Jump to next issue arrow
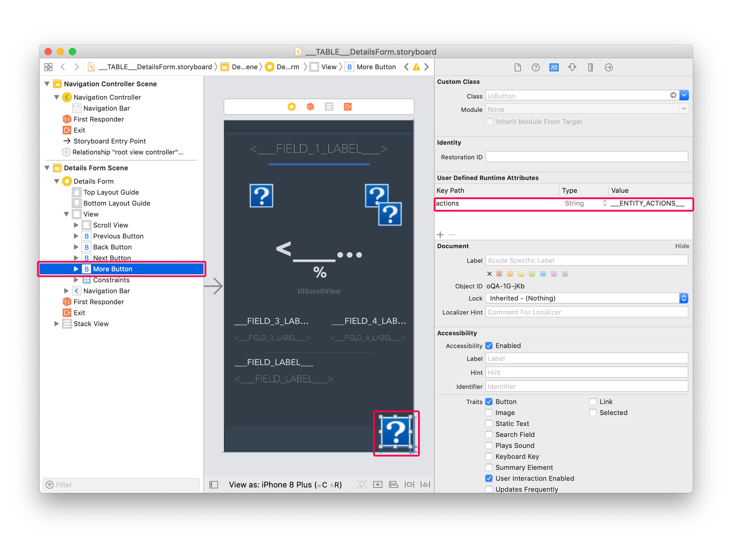Viewport: 733px width, 560px height. [x=426, y=67]
